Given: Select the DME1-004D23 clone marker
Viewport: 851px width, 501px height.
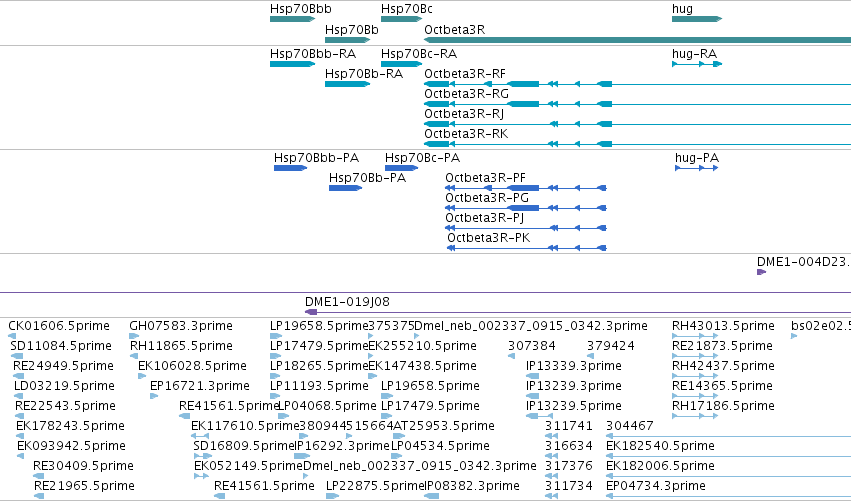Looking at the screenshot, I should click(x=761, y=272).
